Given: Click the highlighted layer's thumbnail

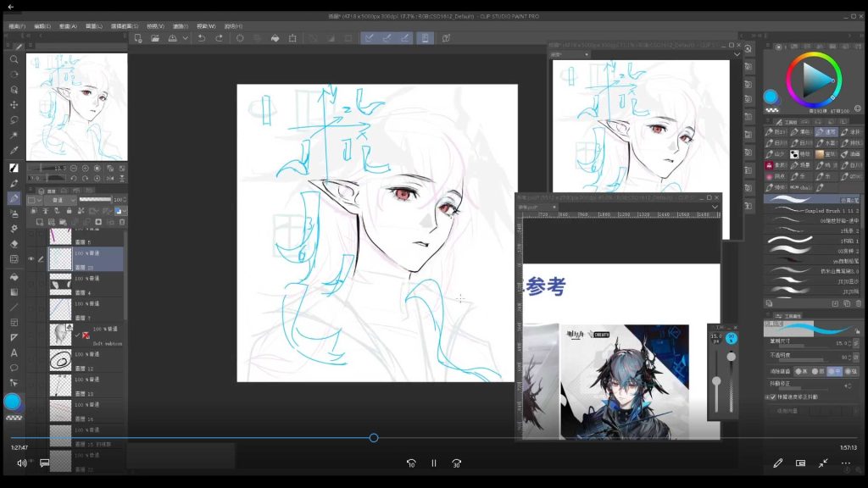Looking at the screenshot, I should click(x=60, y=258).
